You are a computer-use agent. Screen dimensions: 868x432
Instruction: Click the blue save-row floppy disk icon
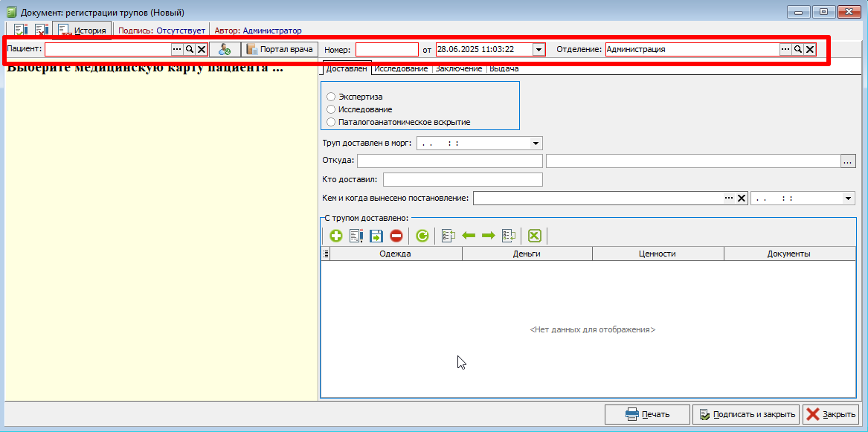tap(376, 236)
